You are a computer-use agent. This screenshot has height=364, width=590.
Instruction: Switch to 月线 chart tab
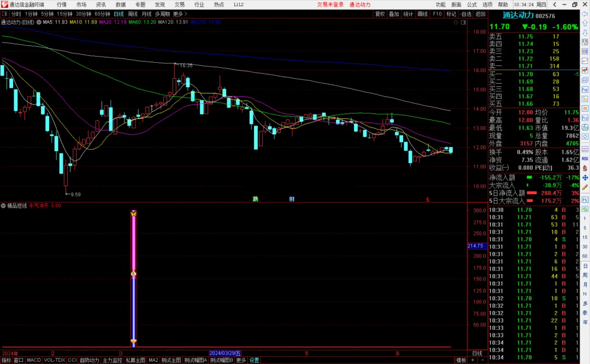coord(146,14)
